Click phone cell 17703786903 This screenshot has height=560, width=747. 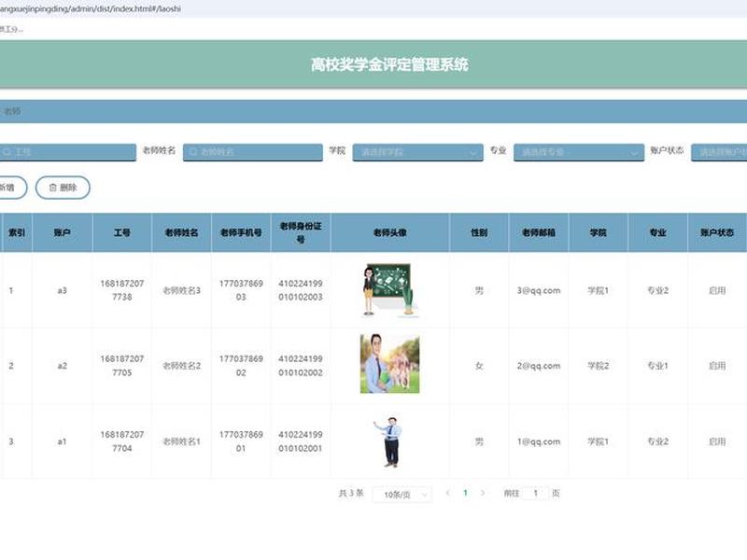pyautogui.click(x=241, y=290)
